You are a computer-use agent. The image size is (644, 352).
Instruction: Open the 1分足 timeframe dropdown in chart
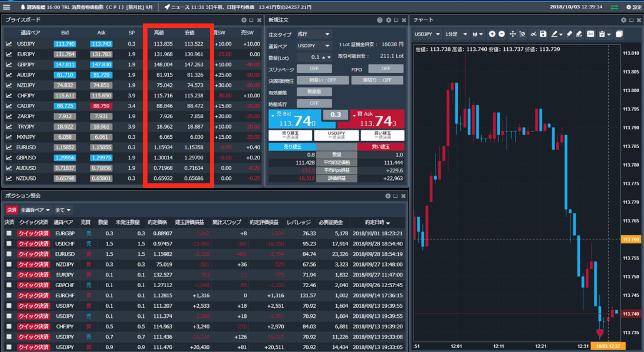[459, 34]
